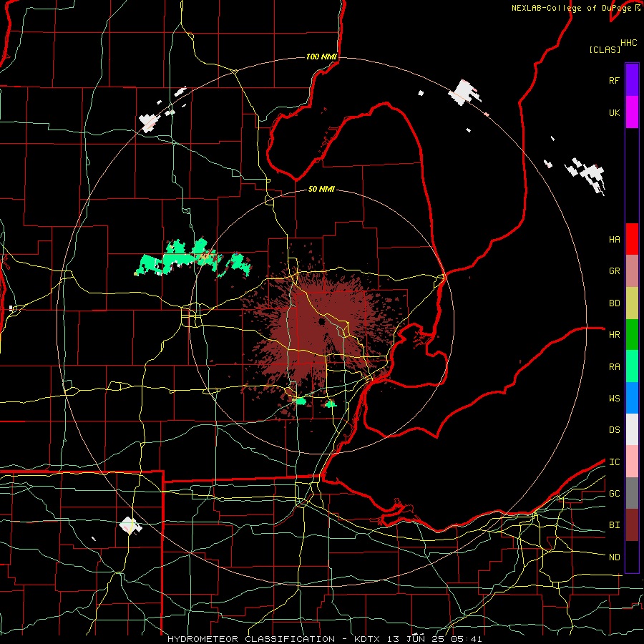This screenshot has width=644, height=644.
Task: Click the RF legend label
Action: coord(614,80)
